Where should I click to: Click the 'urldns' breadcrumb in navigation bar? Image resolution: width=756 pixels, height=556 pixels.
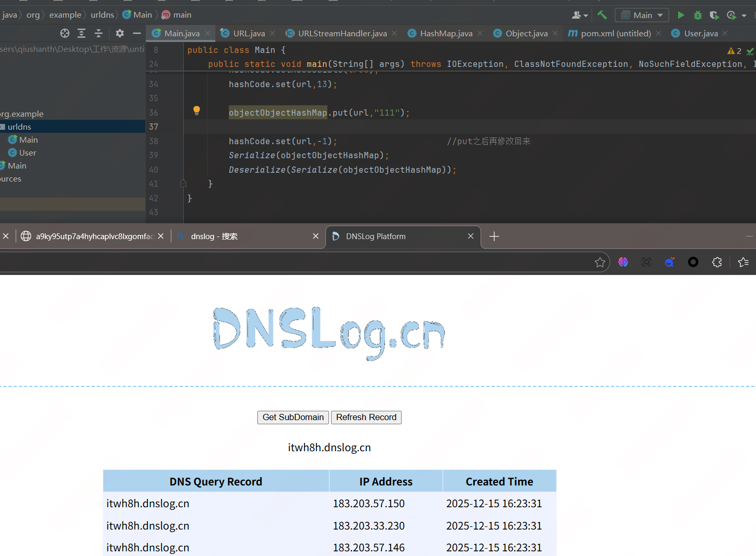click(x=102, y=15)
